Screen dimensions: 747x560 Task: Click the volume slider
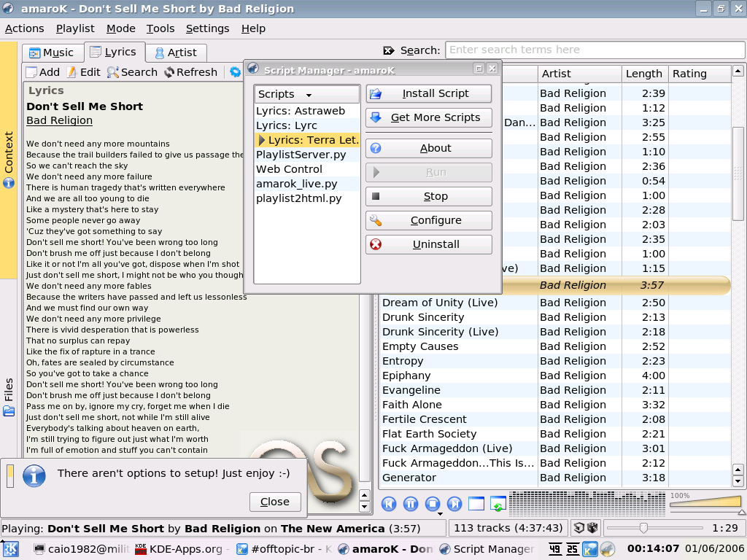(705, 502)
